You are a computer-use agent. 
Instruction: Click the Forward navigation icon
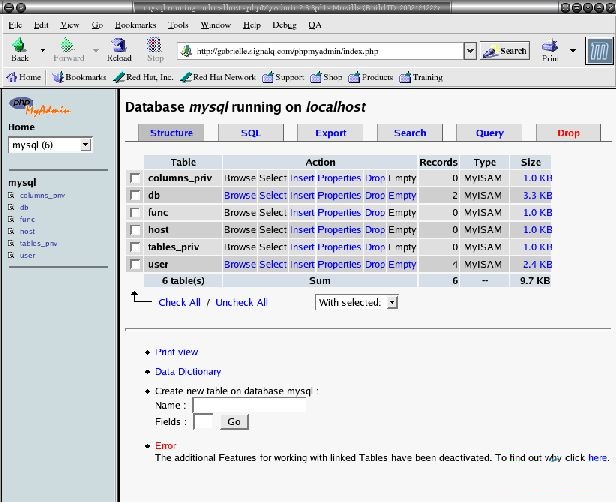coord(68,49)
